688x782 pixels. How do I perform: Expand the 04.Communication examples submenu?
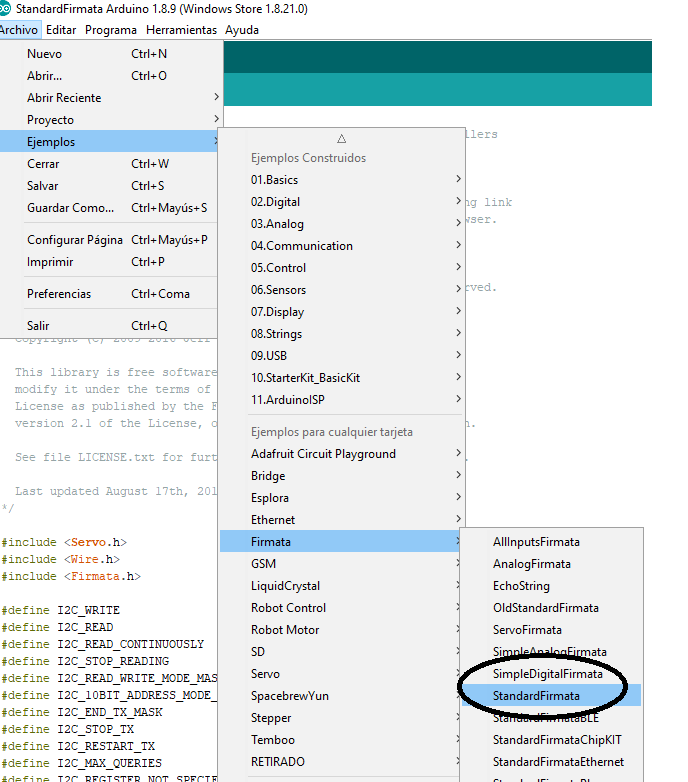point(301,246)
